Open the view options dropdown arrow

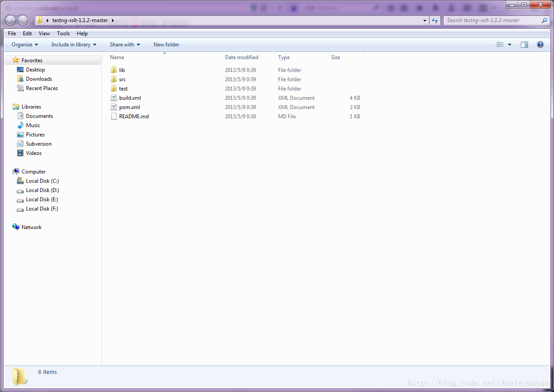coord(509,45)
